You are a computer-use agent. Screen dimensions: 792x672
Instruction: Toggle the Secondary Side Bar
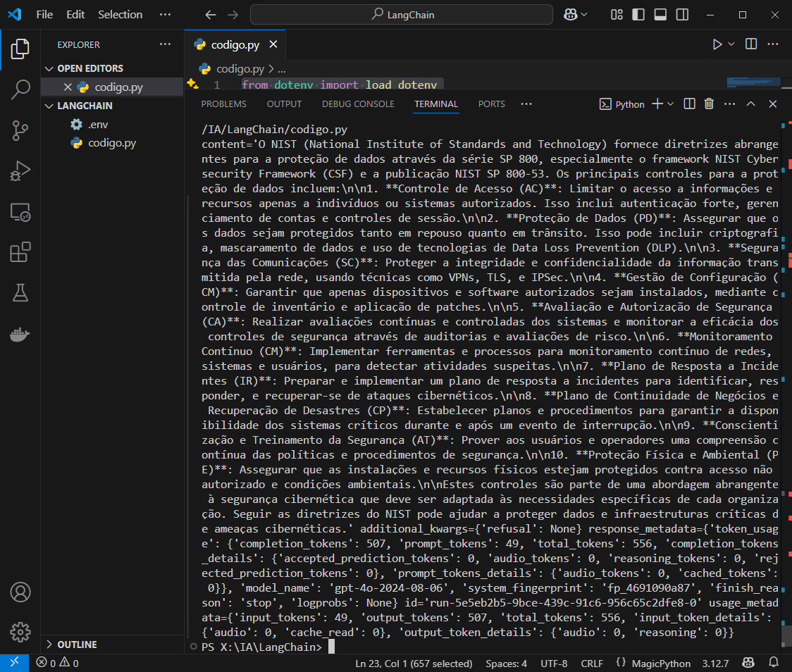click(682, 15)
